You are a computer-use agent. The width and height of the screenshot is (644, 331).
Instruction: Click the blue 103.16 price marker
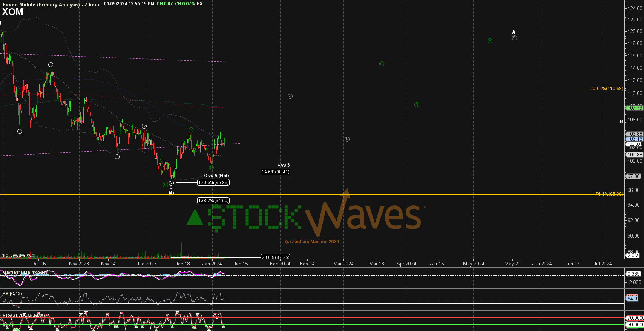635,139
